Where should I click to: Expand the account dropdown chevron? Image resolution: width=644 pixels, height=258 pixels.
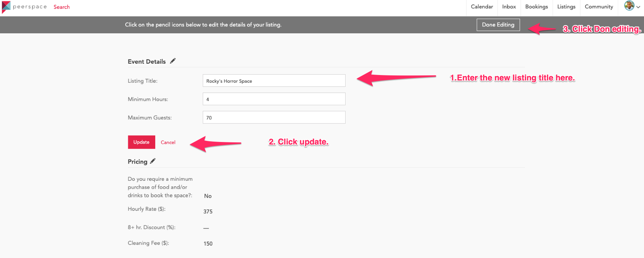tap(638, 7)
